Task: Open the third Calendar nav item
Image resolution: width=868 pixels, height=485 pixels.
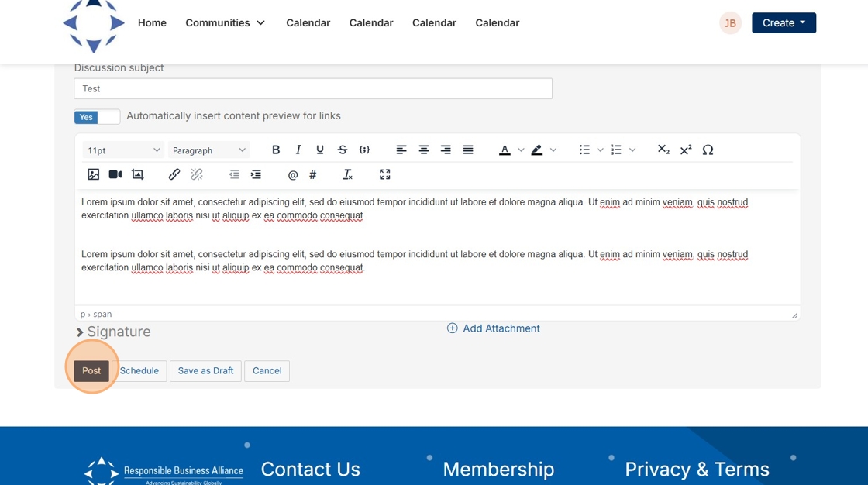Action: [434, 22]
